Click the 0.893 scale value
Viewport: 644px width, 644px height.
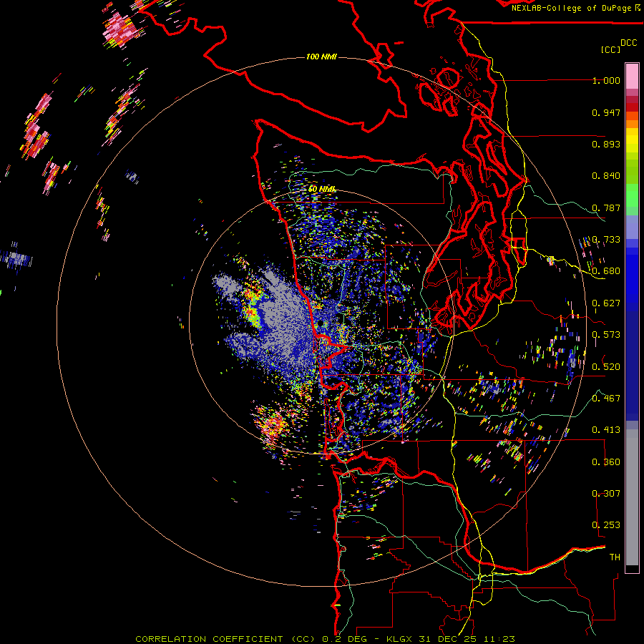606,144
